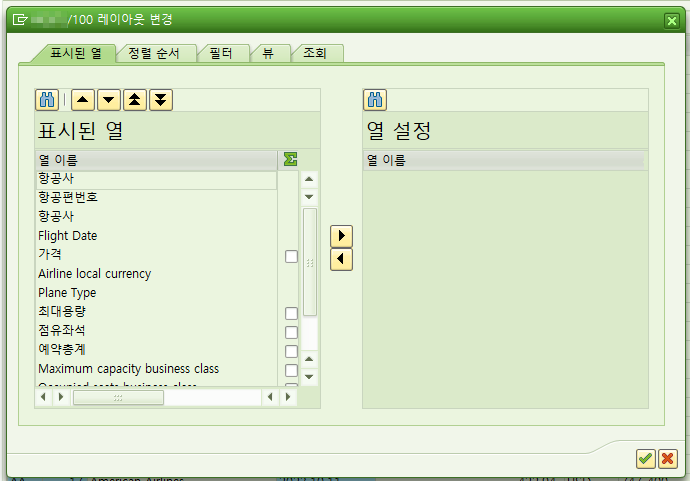Cancel dialog with red X button
The height and width of the screenshot is (481, 690).
point(668,459)
